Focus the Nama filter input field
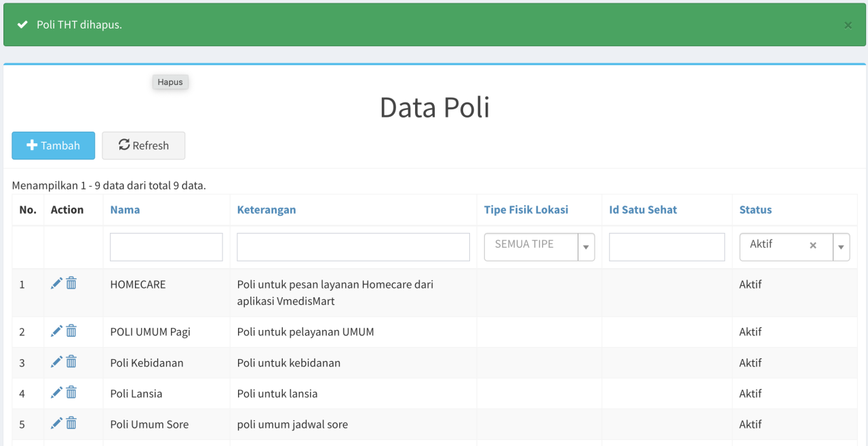 click(166, 247)
